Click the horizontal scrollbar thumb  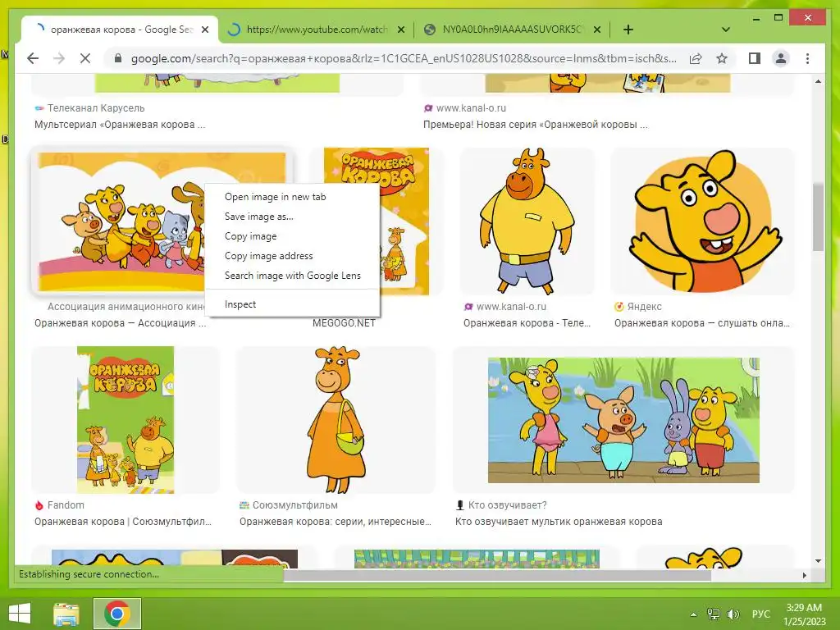tap(496, 575)
